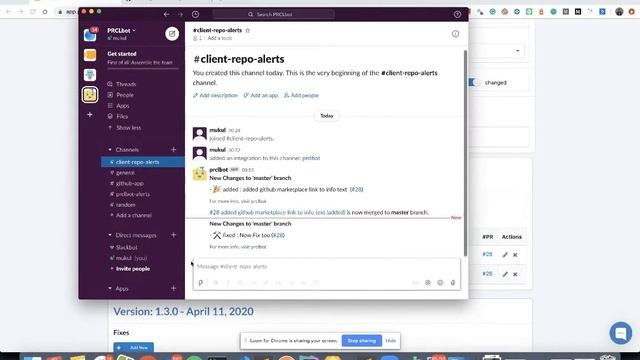Open Threads in the sidebar
Image resolution: width=640 pixels, height=360 pixels.
point(126,84)
